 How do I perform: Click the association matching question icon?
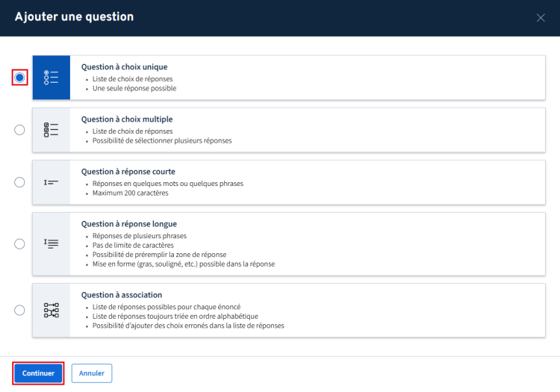pos(51,310)
